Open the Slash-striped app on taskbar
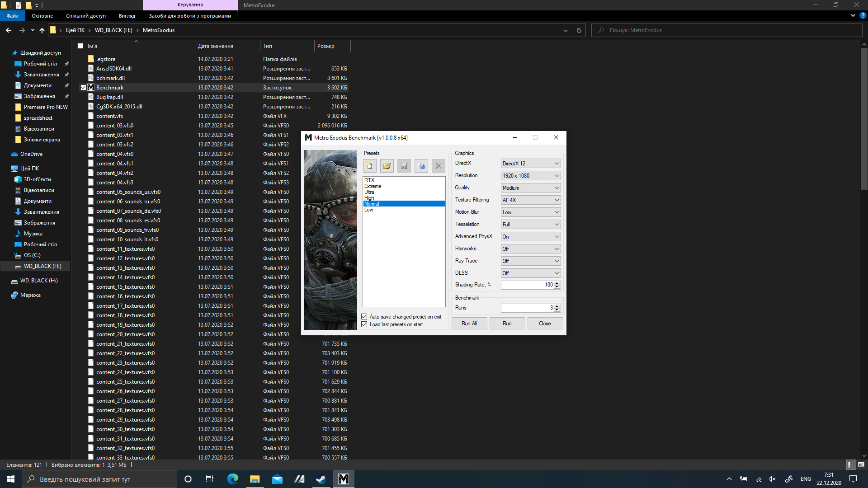Screen dimensions: 868x488 coord(299,479)
